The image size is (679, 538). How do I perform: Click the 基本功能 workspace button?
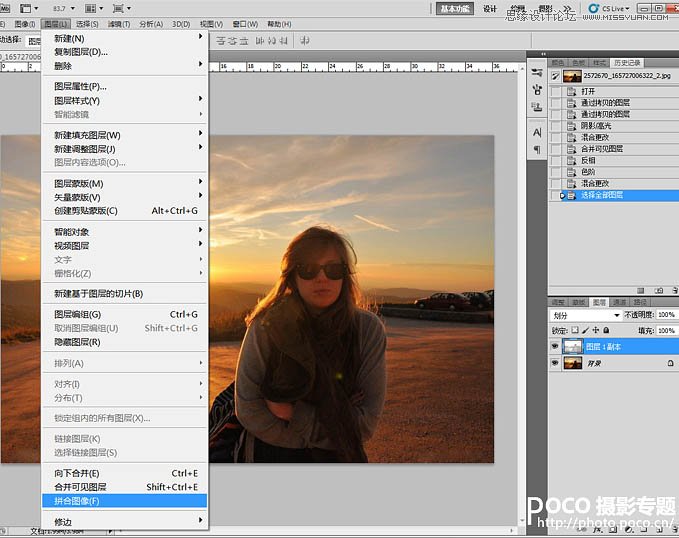[455, 8]
